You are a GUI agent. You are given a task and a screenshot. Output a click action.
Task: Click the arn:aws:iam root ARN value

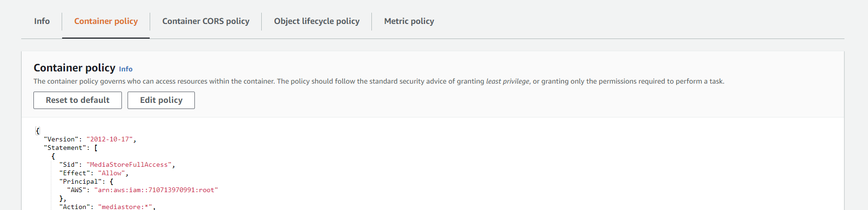156,190
